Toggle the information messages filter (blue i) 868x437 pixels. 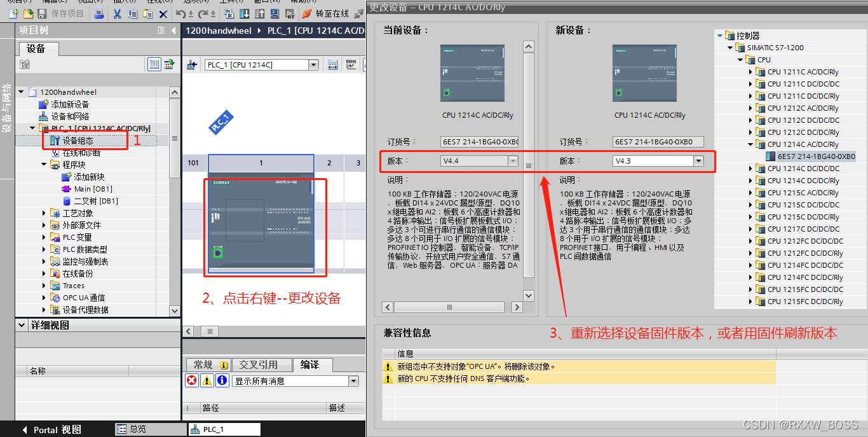(x=222, y=380)
